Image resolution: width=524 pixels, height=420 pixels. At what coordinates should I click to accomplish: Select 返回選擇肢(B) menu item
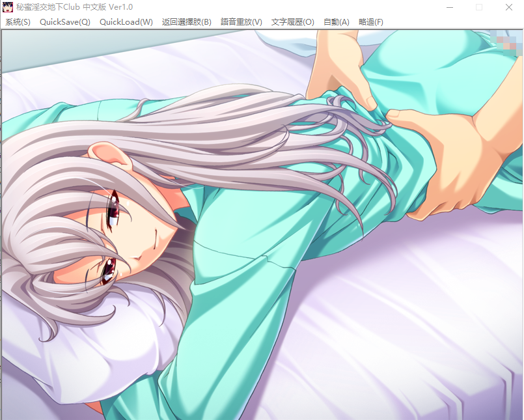186,22
